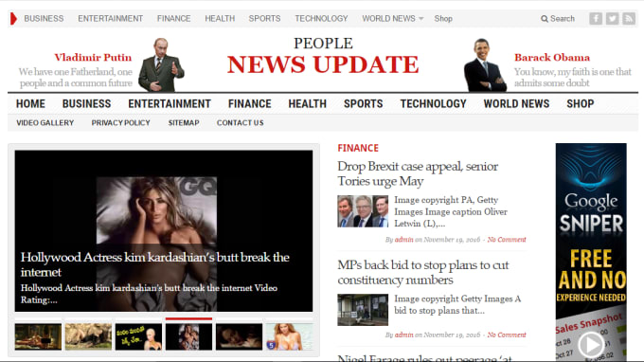The image size is (644, 362).
Task: Select the last slider thumbnail with number 5 badge
Action: [x=289, y=337]
